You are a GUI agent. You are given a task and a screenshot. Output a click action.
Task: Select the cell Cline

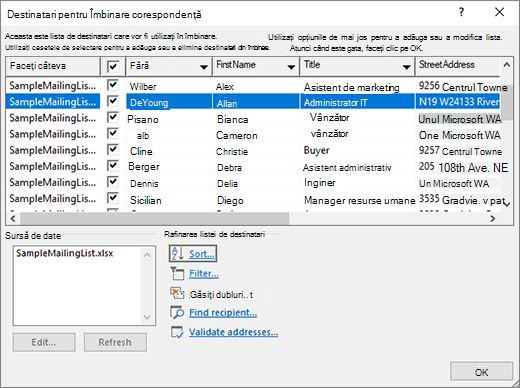point(169,151)
